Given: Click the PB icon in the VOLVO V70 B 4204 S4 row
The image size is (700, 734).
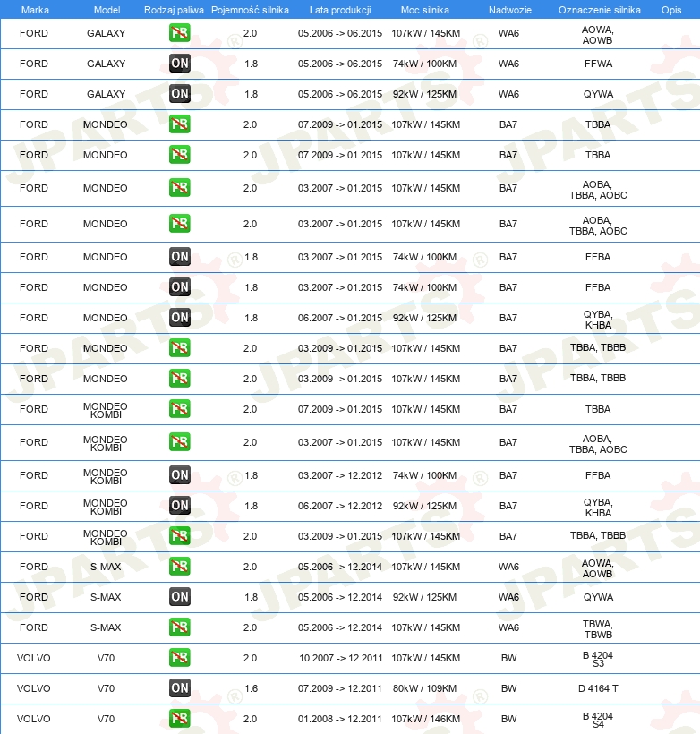Looking at the screenshot, I should pos(180,719).
